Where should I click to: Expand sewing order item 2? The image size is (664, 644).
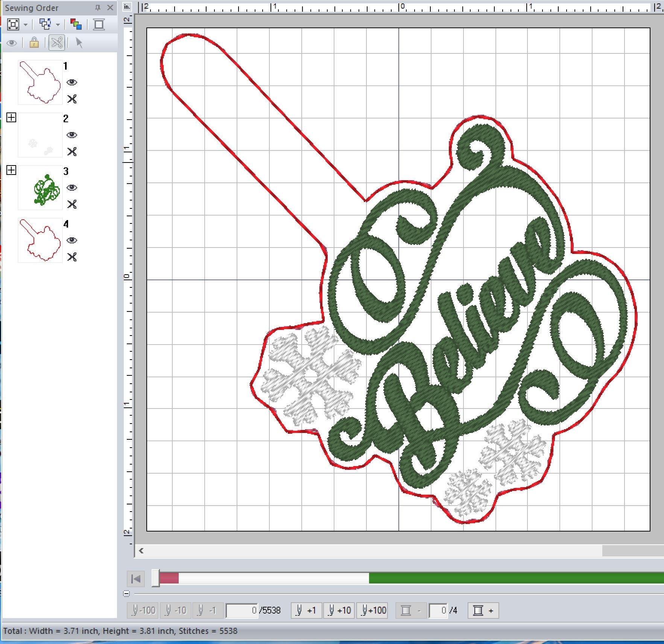point(12,118)
